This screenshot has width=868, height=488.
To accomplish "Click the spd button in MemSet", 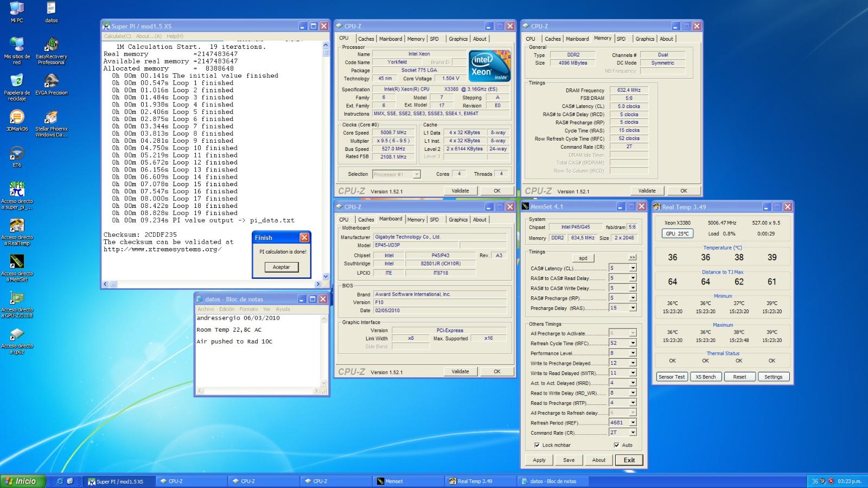I will coord(583,258).
